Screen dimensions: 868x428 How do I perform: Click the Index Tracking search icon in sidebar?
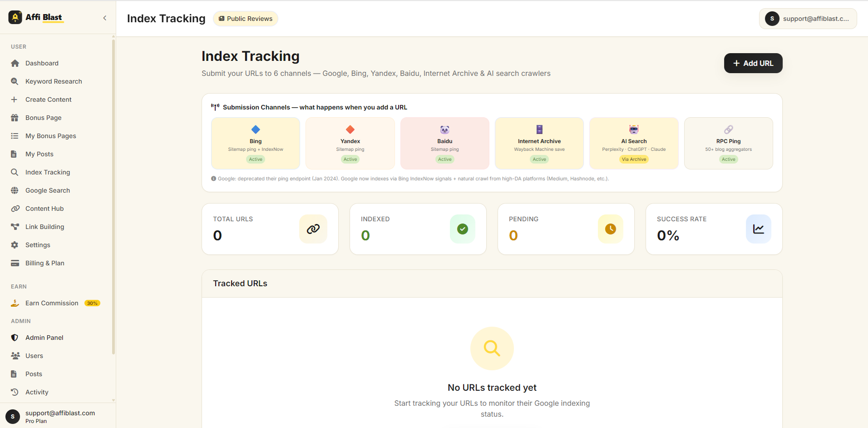[x=15, y=172]
